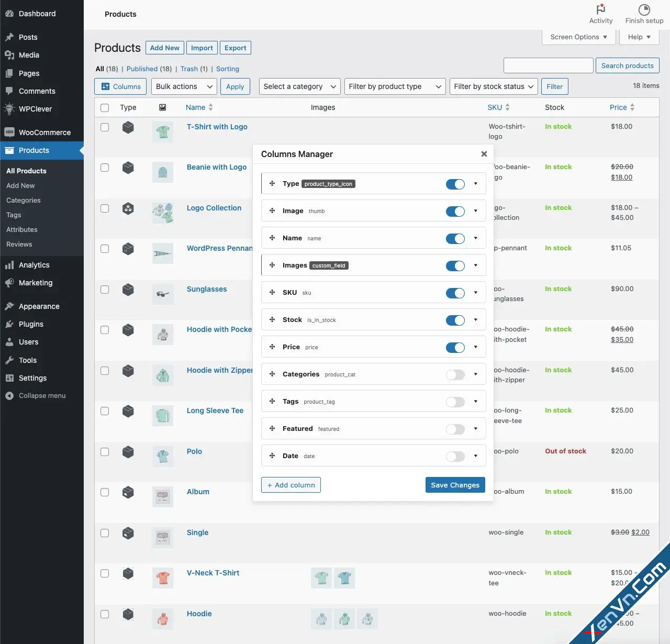The width and height of the screenshot is (670, 644).
Task: Expand the Help panel
Action: (x=639, y=37)
